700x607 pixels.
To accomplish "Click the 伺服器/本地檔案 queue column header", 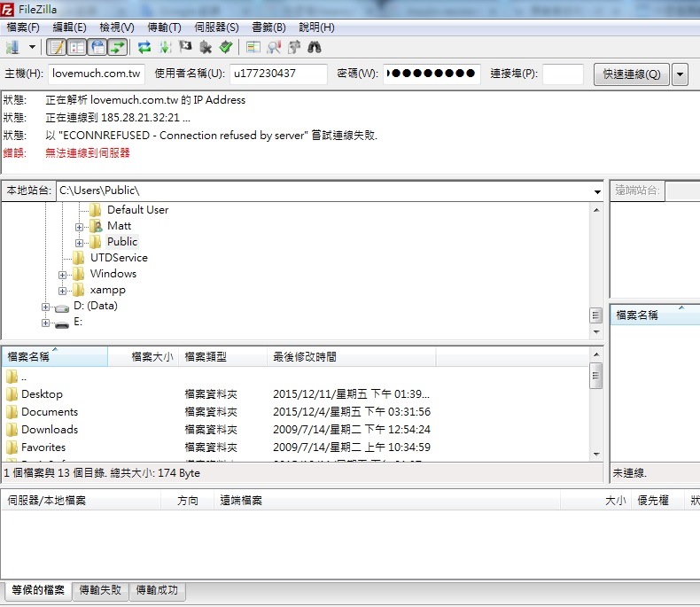I will click(82, 501).
